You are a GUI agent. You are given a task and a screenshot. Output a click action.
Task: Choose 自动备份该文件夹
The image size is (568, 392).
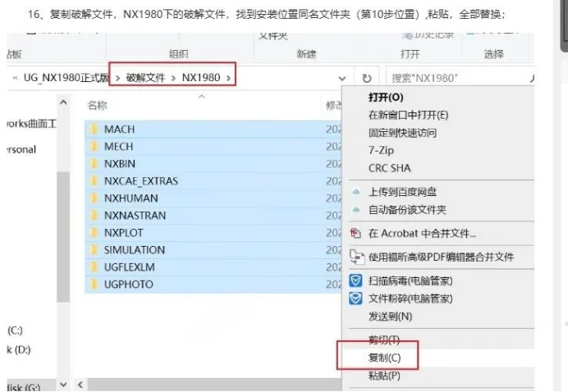click(x=407, y=210)
